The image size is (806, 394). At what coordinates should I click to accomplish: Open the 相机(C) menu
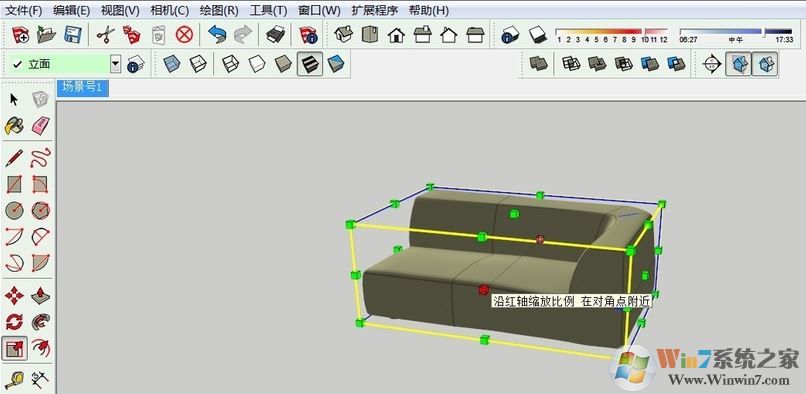pyautogui.click(x=170, y=10)
